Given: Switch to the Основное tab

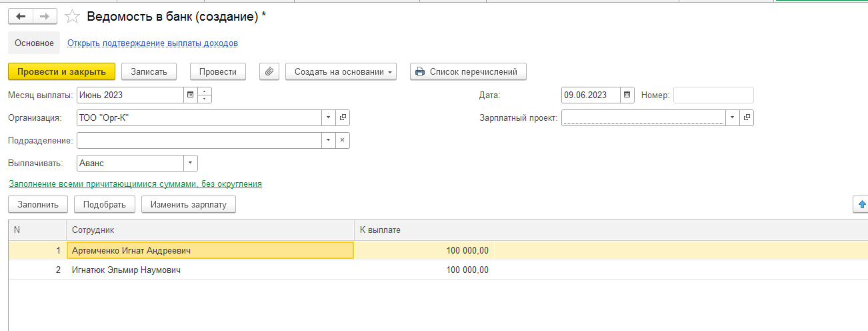Looking at the screenshot, I should tap(34, 43).
